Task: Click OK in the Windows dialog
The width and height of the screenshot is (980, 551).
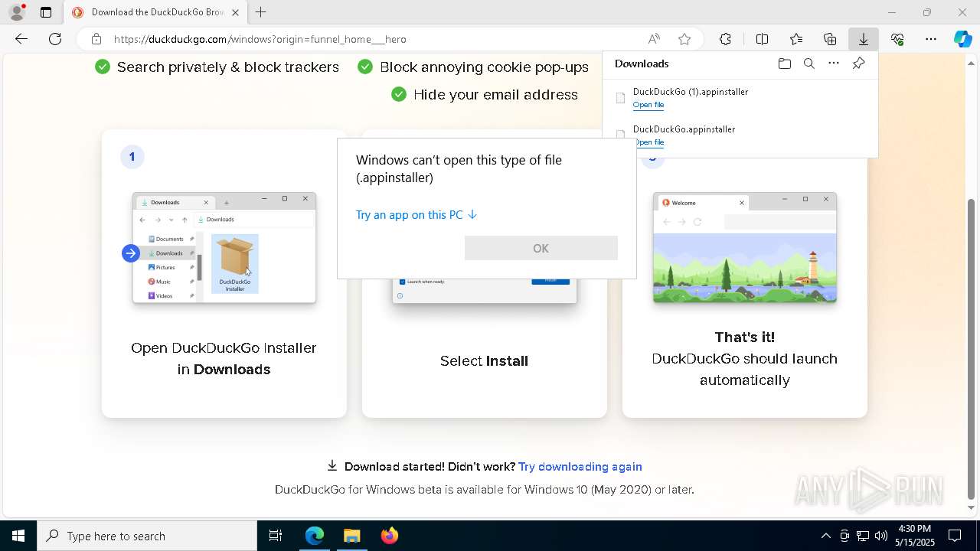Action: click(x=541, y=248)
